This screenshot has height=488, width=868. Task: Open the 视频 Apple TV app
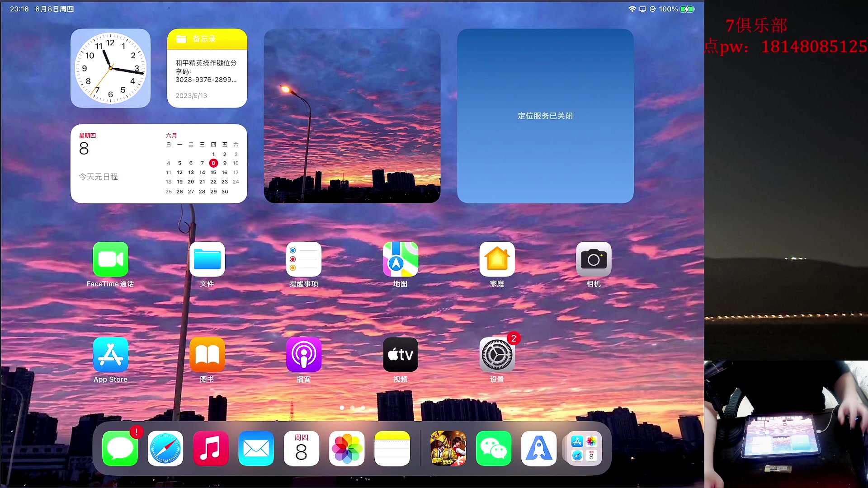pyautogui.click(x=400, y=355)
